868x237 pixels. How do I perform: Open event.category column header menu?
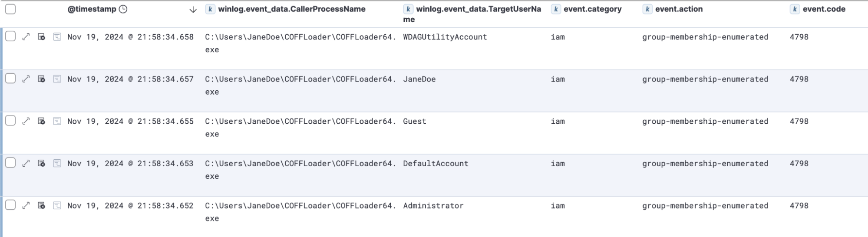pyautogui.click(x=592, y=9)
